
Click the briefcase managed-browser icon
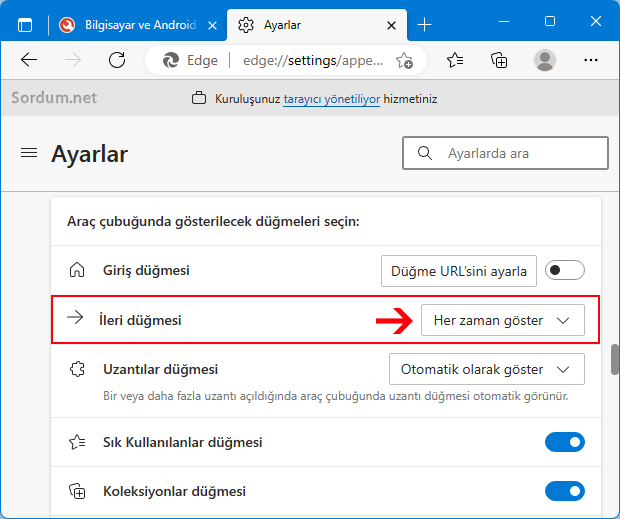199,98
